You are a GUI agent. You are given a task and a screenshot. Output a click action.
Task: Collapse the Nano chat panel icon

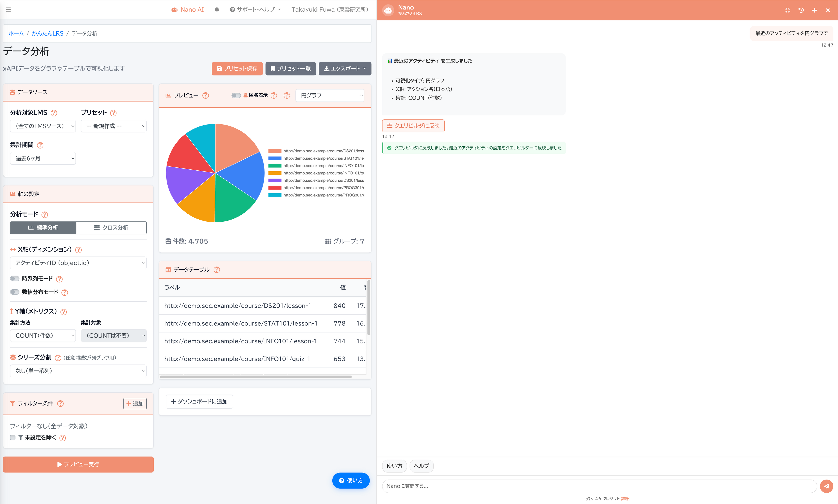click(788, 10)
